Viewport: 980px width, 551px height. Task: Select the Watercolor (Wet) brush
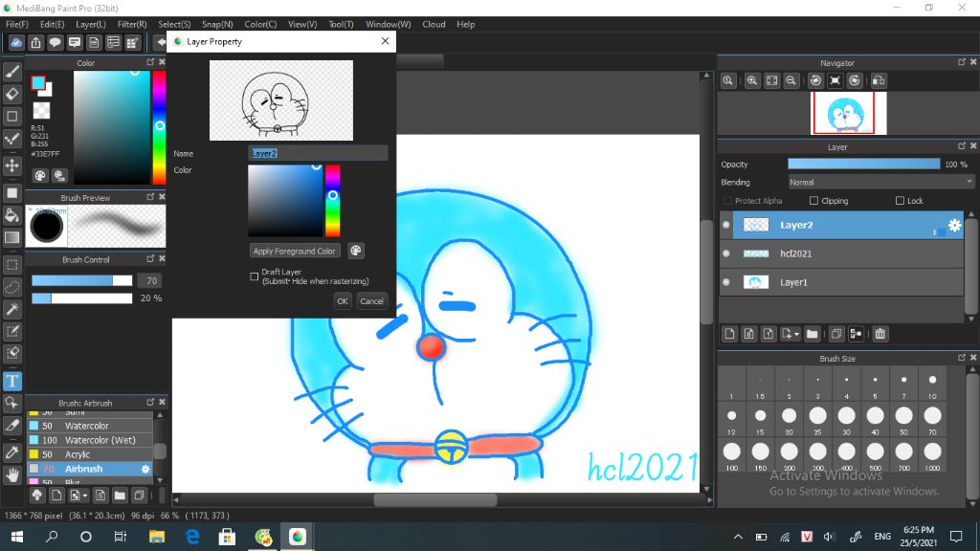[x=90, y=440]
